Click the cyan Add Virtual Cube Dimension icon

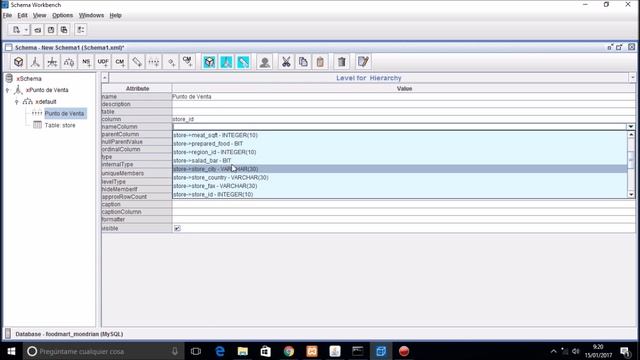point(226,62)
